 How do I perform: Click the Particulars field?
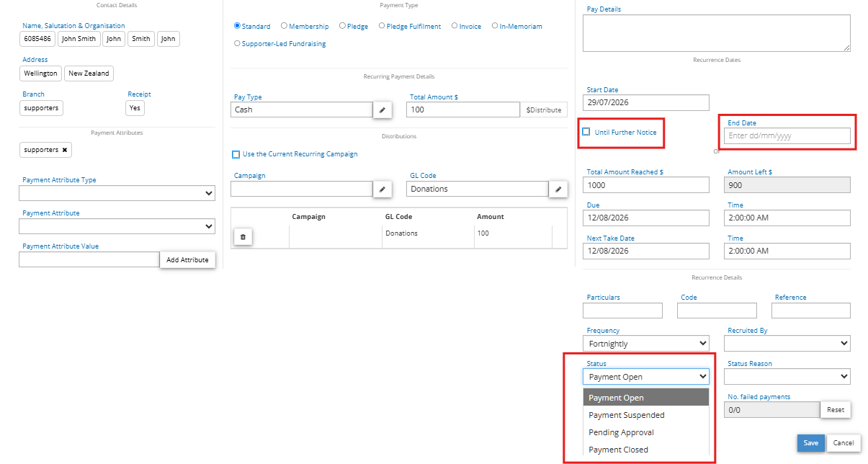pos(622,311)
